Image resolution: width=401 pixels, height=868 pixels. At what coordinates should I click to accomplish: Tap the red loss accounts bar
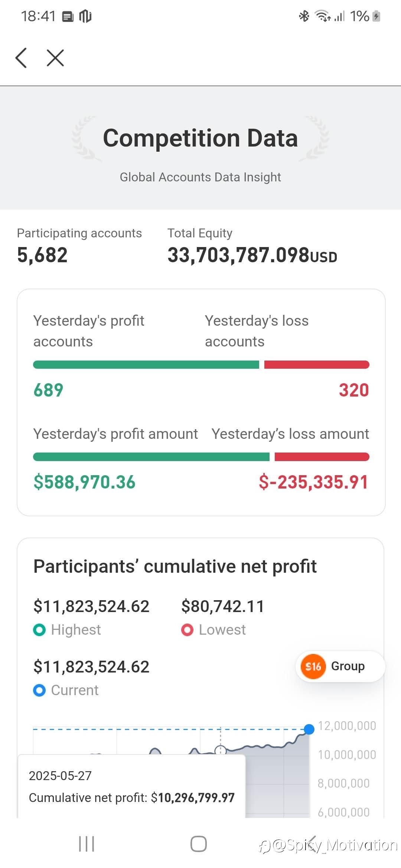coord(317,365)
